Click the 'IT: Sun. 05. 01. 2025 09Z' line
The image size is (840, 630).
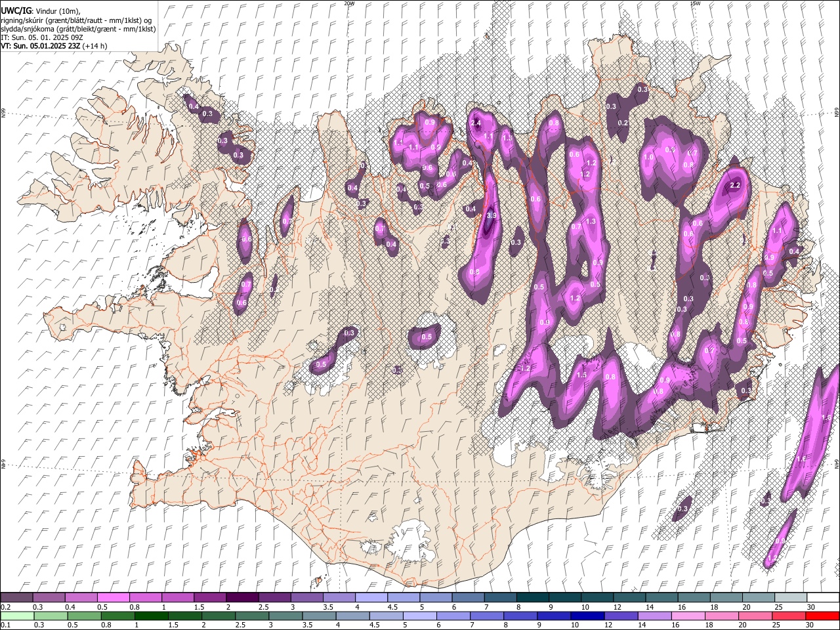(41, 37)
